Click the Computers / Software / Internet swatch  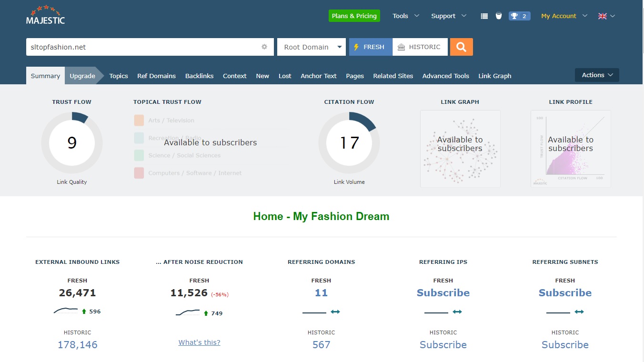click(139, 173)
